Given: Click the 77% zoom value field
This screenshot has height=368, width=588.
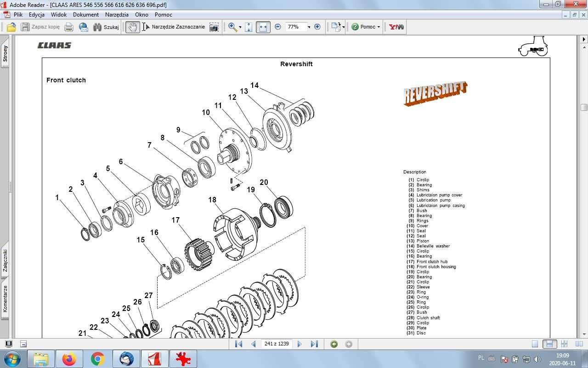Looking at the screenshot, I should pos(295,27).
